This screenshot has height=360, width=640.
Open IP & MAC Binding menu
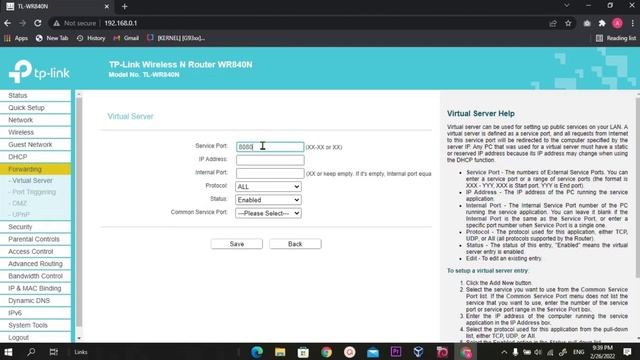pyautogui.click(x=36, y=288)
